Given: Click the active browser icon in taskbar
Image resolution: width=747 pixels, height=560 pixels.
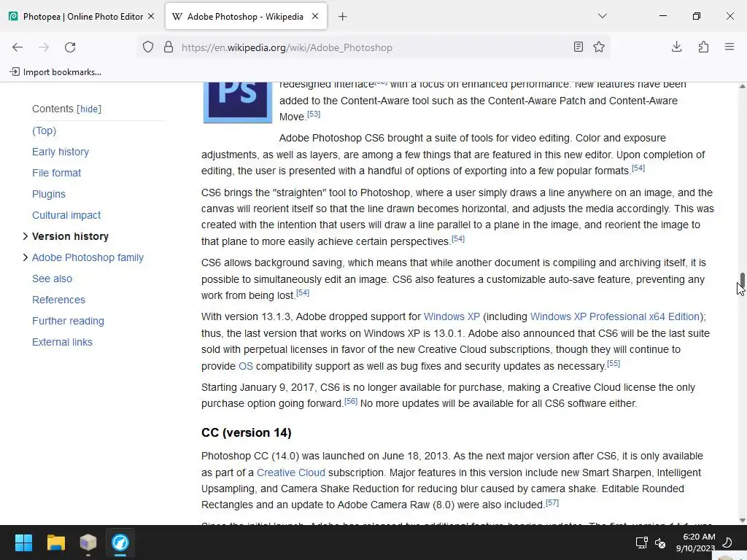Looking at the screenshot, I should 120,542.
